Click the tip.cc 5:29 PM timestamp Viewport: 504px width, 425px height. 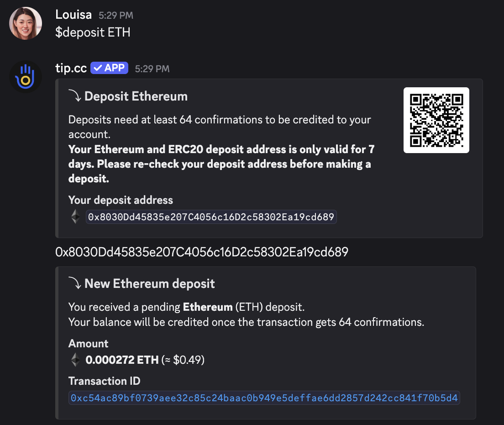pos(152,69)
